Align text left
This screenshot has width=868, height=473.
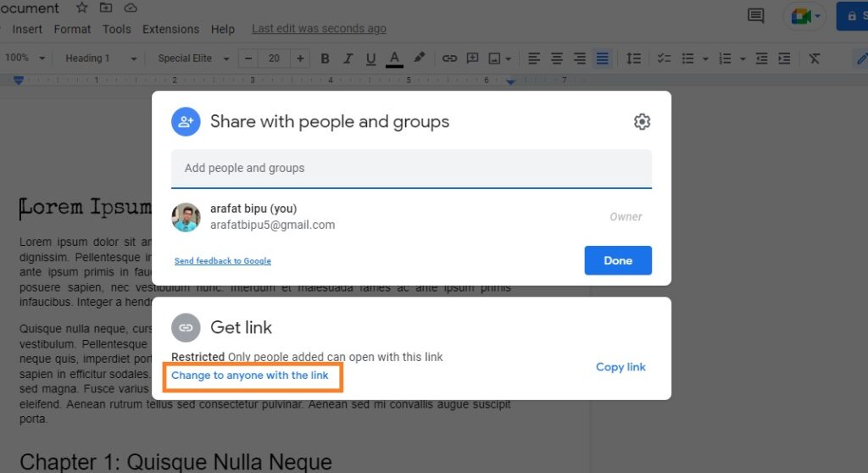click(x=534, y=58)
